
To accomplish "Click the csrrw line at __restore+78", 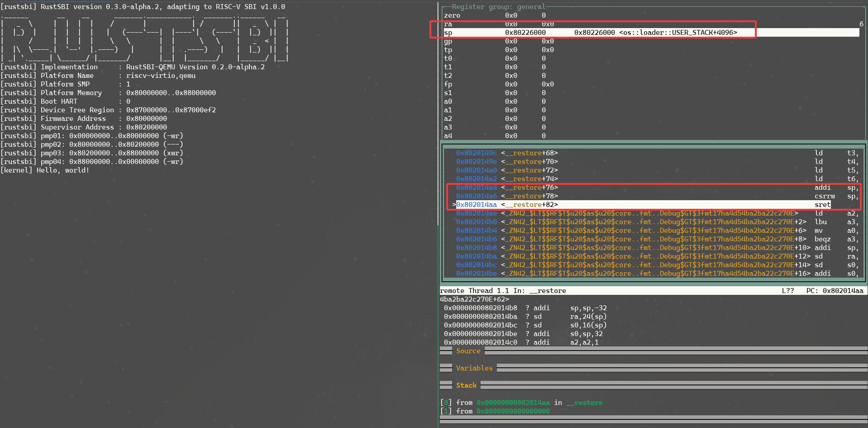I will click(x=657, y=196).
